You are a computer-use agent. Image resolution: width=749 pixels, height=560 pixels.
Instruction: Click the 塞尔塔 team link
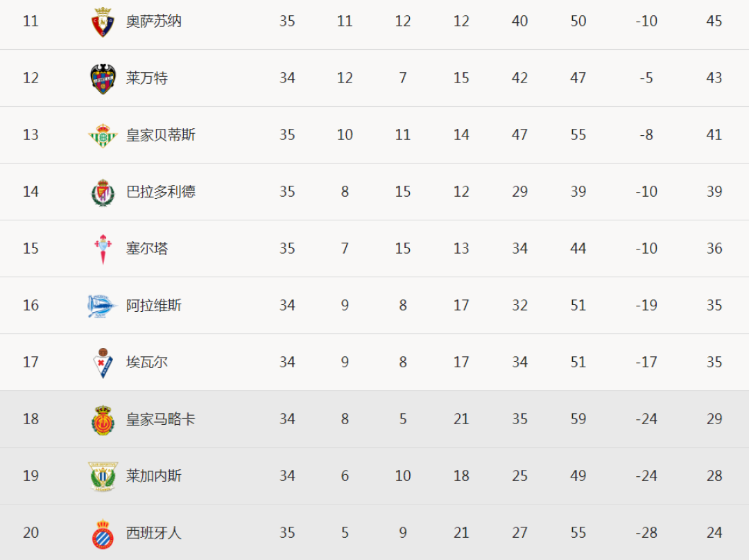point(147,249)
